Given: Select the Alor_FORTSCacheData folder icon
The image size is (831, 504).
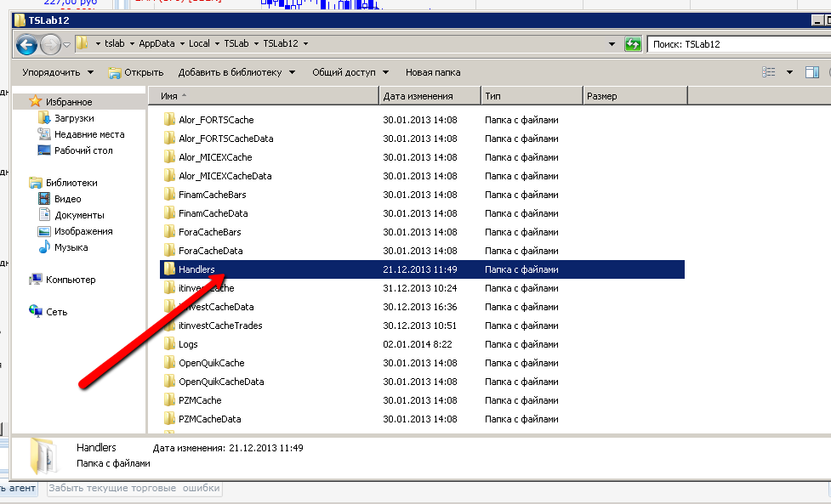Looking at the screenshot, I should click(x=169, y=139).
